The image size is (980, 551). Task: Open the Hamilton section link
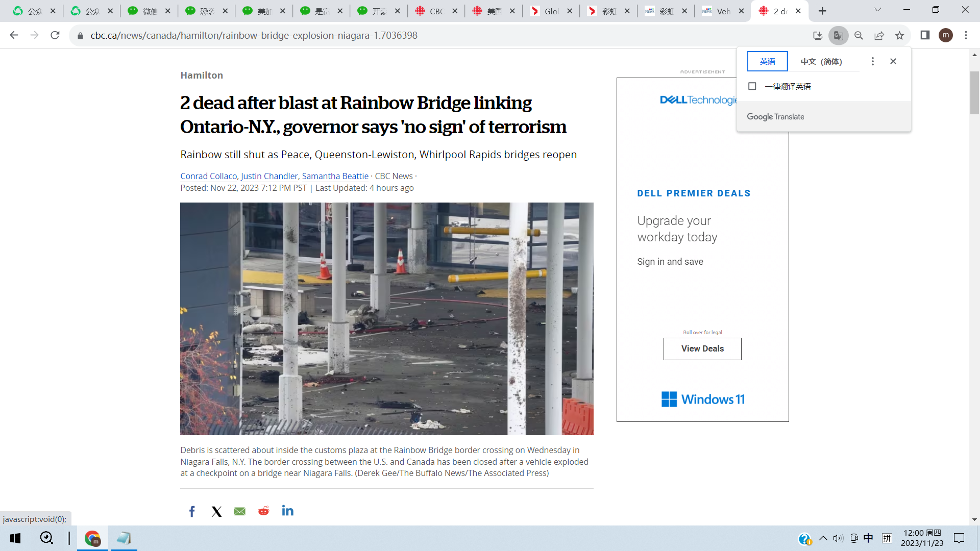point(202,75)
